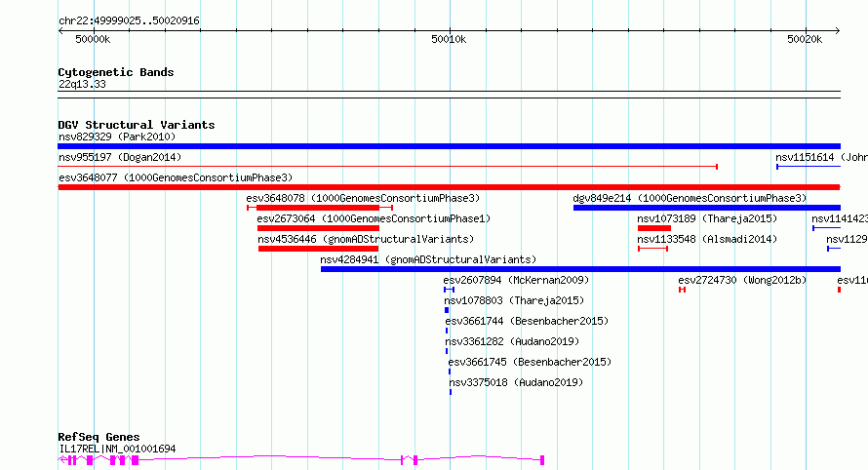This screenshot has height=470, width=868.
Task: Open nsv1133548 (Alsmadi2014) variant label
Action: [x=707, y=239]
